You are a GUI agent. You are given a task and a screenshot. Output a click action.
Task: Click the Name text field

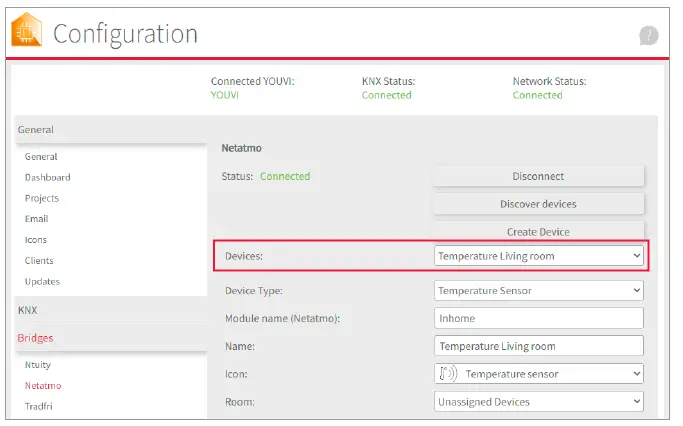(x=539, y=346)
